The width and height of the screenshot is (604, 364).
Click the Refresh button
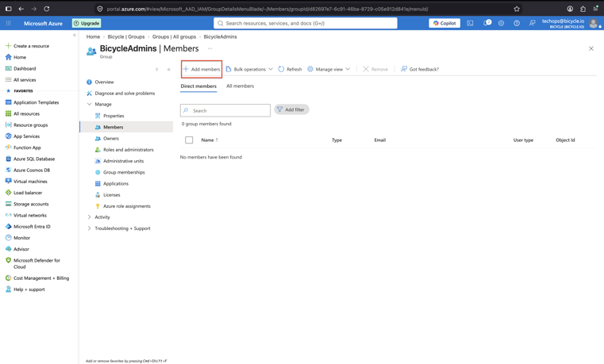pos(290,69)
